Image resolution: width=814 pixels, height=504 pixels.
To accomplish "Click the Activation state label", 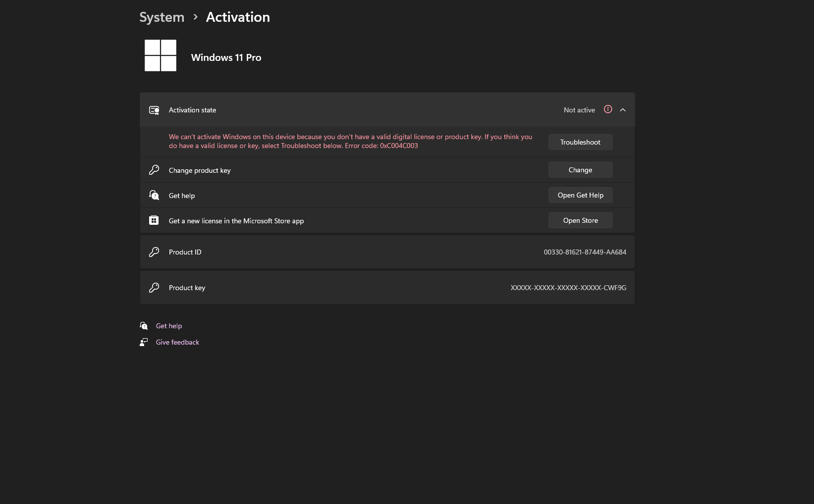I will pyautogui.click(x=192, y=110).
